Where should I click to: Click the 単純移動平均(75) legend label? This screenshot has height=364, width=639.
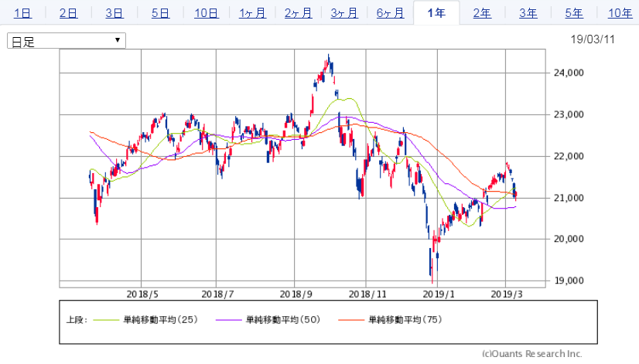click(405, 320)
